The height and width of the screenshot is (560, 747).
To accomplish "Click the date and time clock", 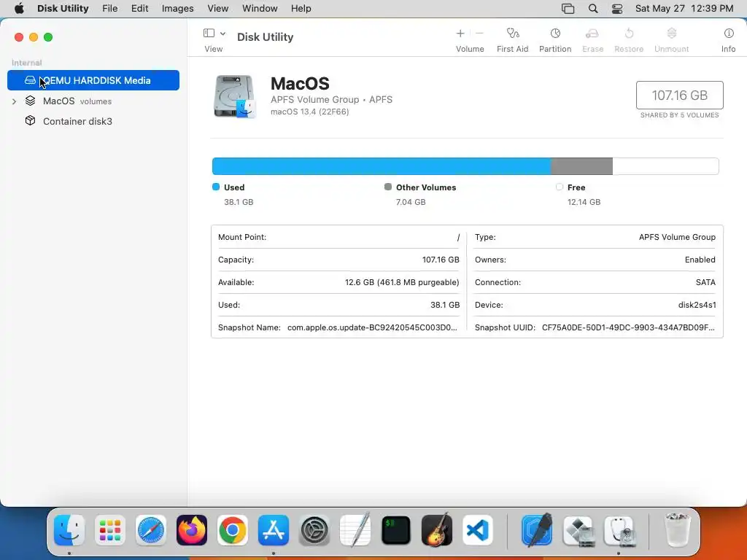I will click(x=684, y=8).
